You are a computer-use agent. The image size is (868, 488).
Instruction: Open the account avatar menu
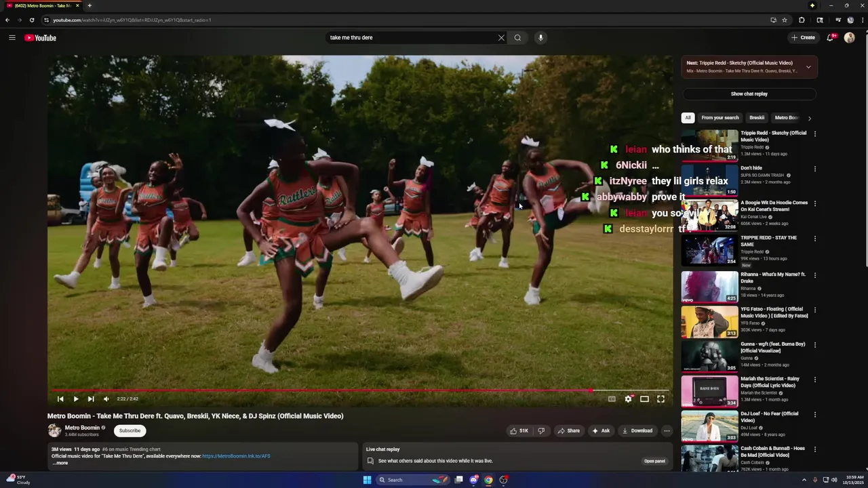[849, 38]
